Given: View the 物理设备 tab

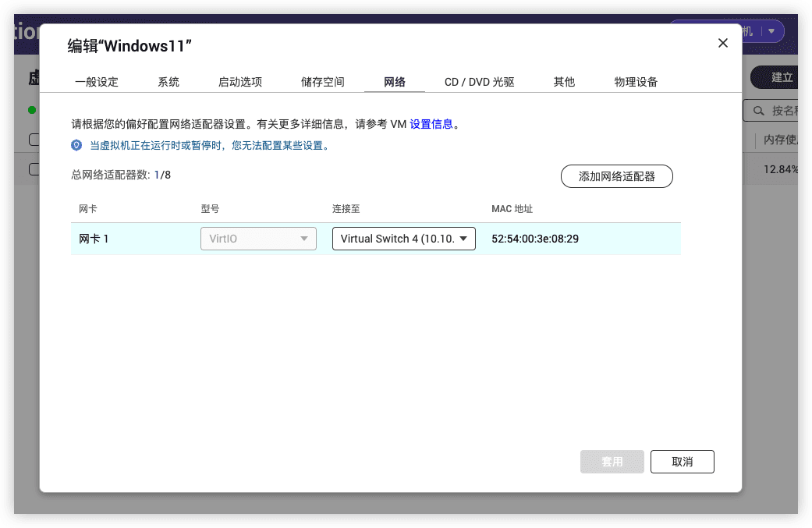Looking at the screenshot, I should (636, 82).
